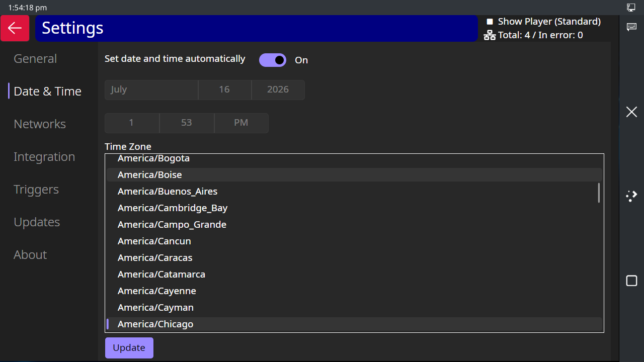Open the minute selector showing 53
The height and width of the screenshot is (362, 644).
[187, 123]
